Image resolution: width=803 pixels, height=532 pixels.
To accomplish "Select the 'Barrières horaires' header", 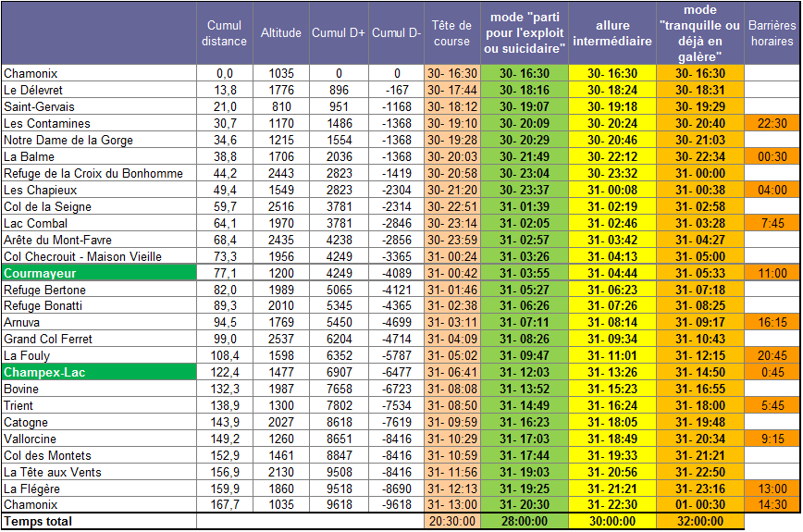I will click(x=772, y=33).
